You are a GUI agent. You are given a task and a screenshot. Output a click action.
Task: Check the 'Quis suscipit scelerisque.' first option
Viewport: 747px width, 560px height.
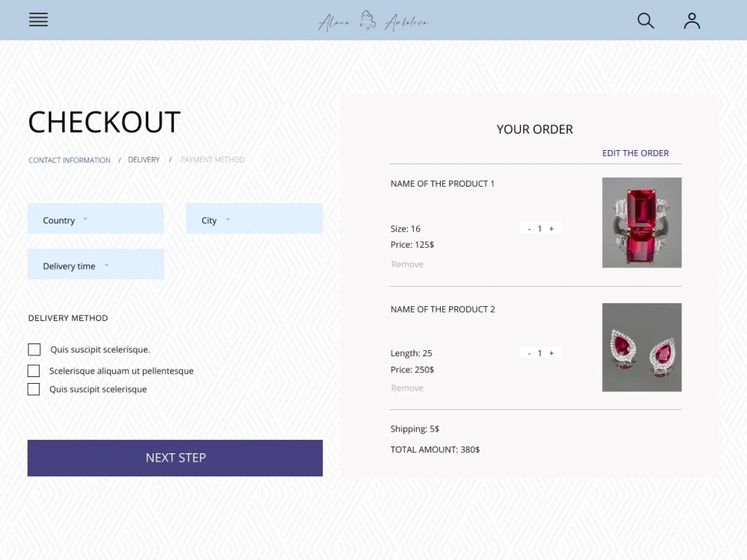coord(34,349)
